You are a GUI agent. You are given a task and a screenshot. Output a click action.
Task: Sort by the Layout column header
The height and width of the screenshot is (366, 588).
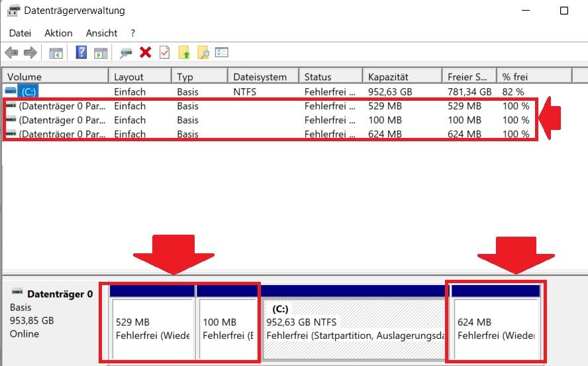click(x=140, y=76)
